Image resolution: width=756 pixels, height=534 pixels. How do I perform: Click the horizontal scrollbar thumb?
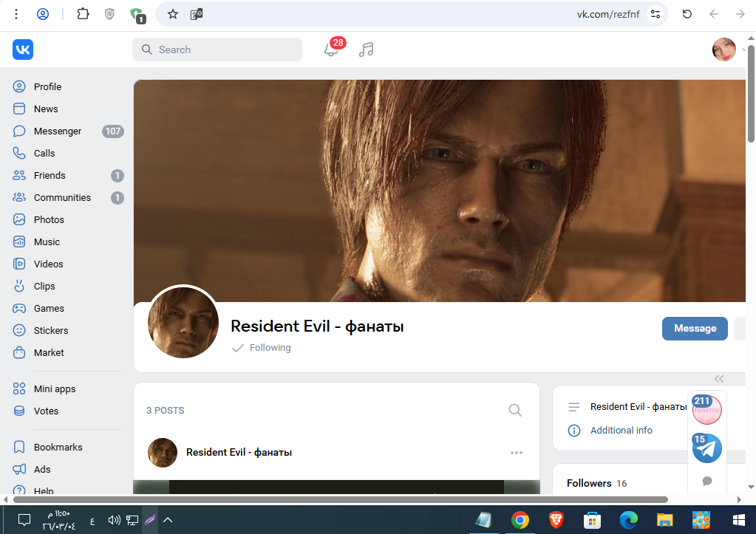pyautogui.click(x=341, y=500)
